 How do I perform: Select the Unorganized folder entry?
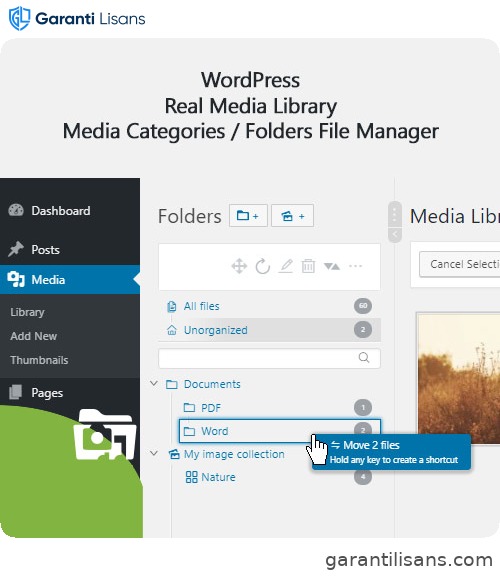[269, 330]
